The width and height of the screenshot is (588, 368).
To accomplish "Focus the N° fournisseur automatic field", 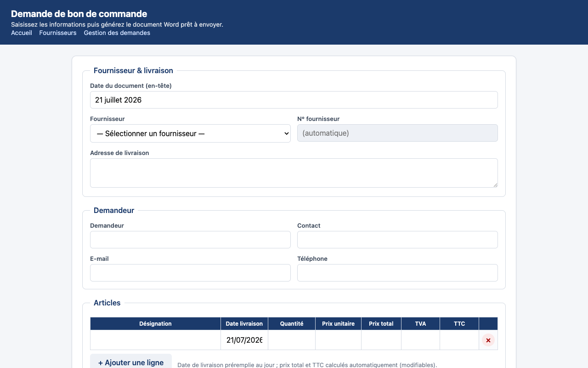I will (x=397, y=133).
